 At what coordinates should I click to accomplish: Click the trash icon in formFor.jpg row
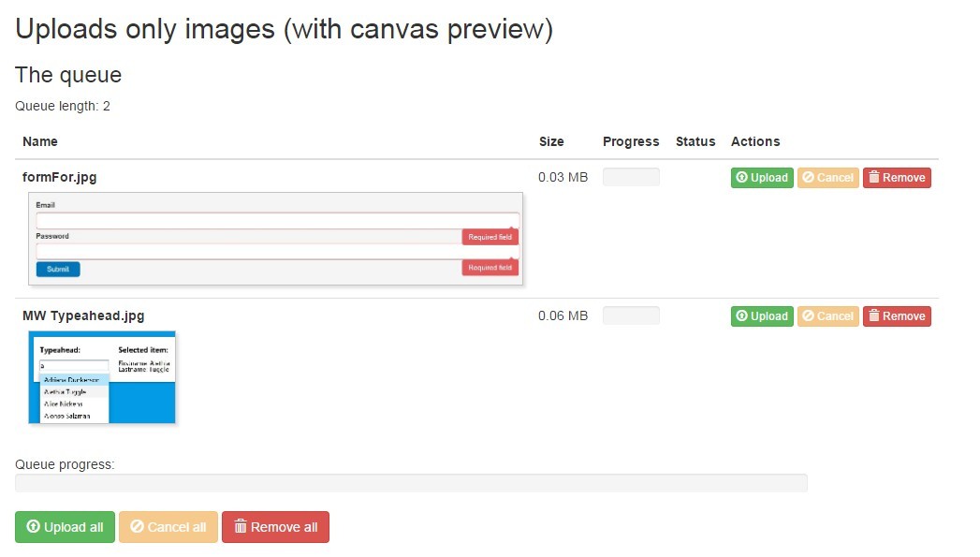874,178
